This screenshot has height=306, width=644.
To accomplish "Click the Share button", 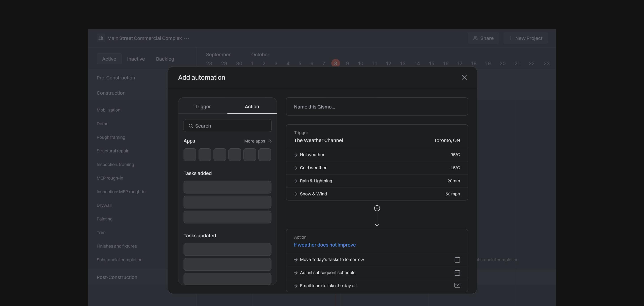I will pos(483,38).
